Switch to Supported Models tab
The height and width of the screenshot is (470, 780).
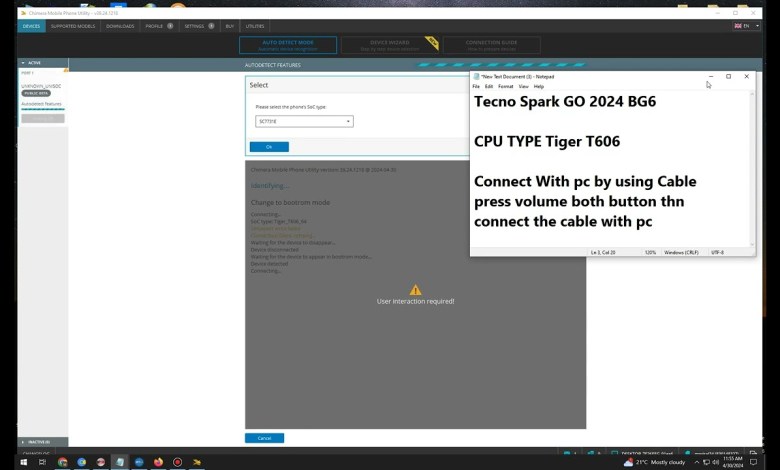pos(73,26)
